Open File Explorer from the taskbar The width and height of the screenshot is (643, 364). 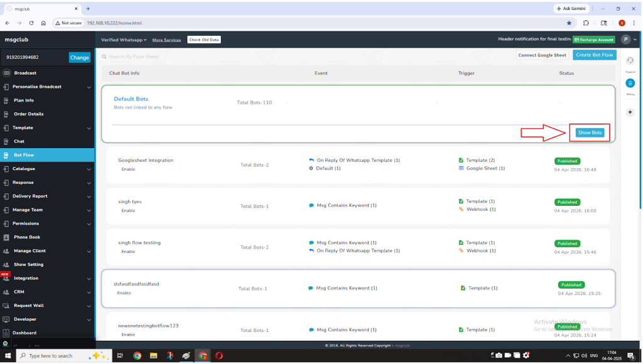point(153,356)
